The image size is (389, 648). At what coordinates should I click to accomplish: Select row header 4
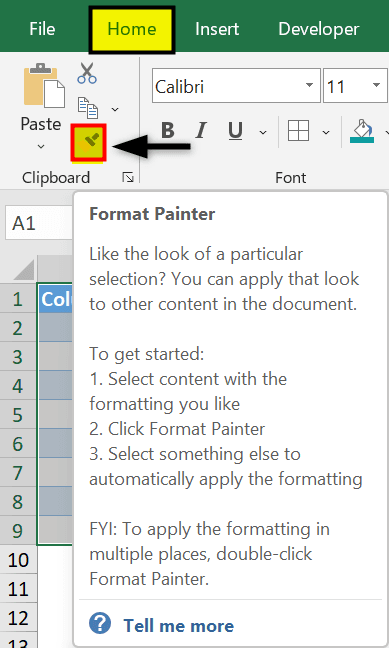point(18,385)
